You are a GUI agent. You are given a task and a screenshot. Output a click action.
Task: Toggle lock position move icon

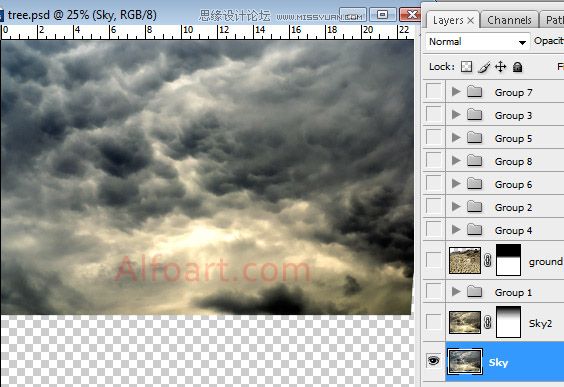click(x=500, y=67)
